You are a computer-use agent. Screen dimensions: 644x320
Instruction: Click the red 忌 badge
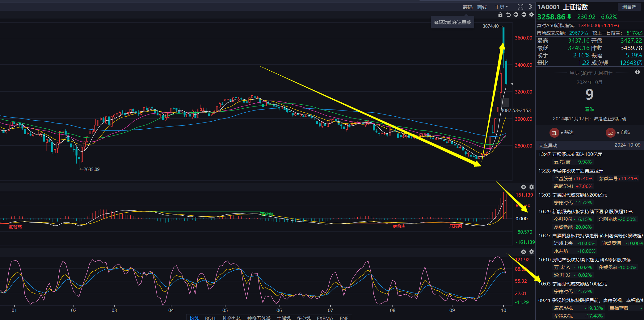pyautogui.click(x=610, y=133)
